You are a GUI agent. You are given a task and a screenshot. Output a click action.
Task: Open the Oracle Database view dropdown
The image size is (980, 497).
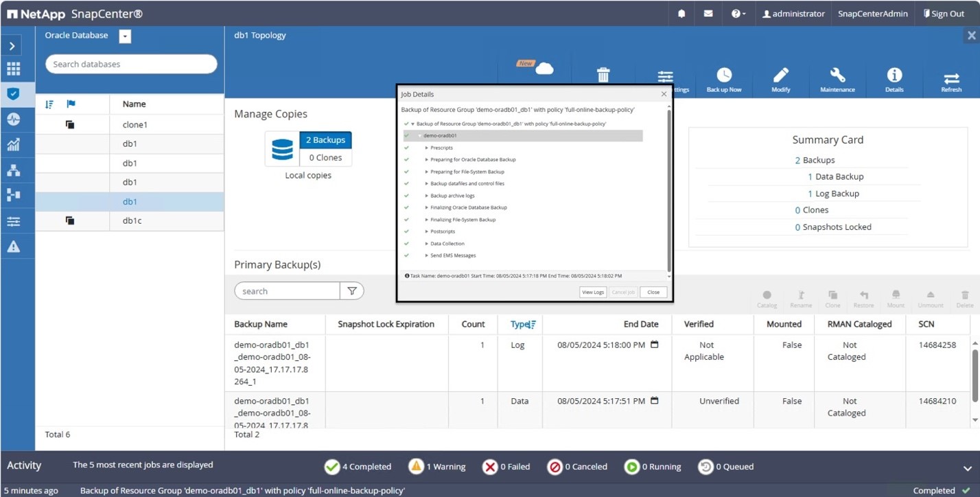coord(125,36)
